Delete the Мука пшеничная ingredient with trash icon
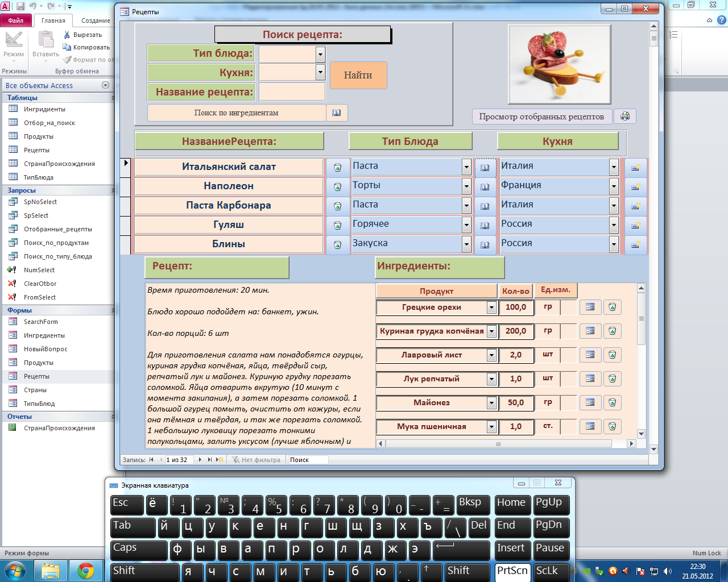 (612, 426)
